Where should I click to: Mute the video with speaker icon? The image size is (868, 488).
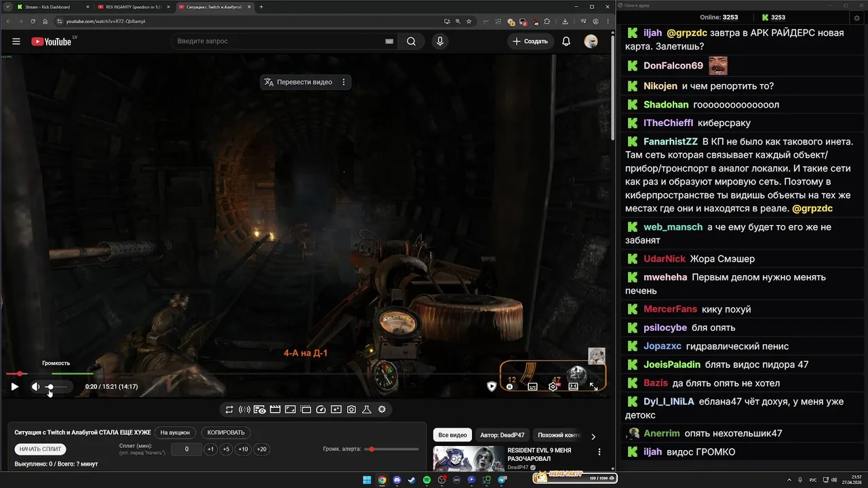coord(35,386)
